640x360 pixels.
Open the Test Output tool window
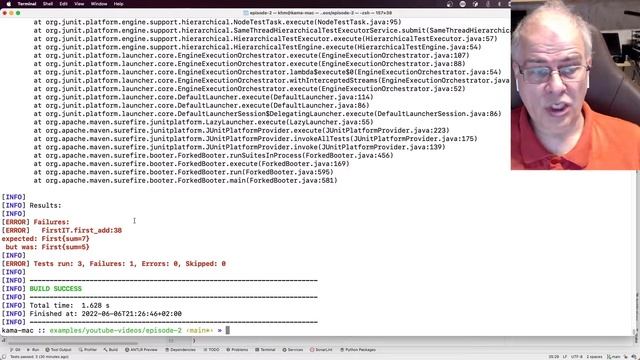click(x=58, y=350)
